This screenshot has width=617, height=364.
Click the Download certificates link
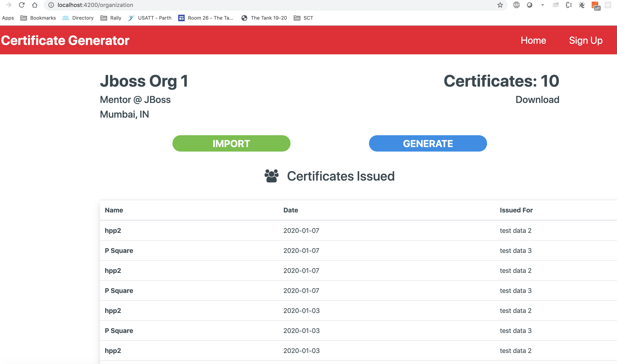coord(537,100)
